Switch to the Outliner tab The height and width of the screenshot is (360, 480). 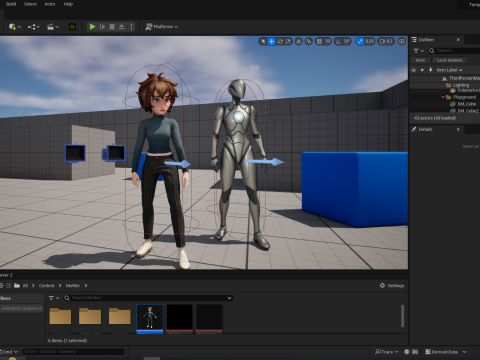pos(426,40)
